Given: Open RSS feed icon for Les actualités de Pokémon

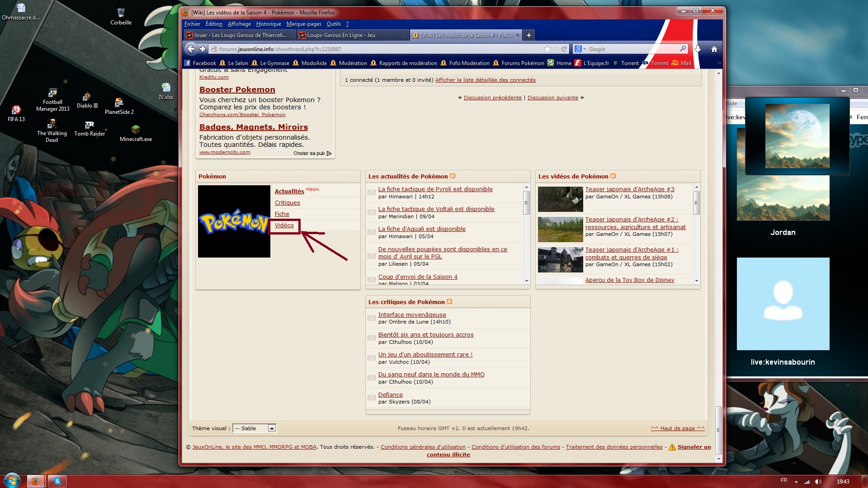Looking at the screenshot, I should click(453, 176).
